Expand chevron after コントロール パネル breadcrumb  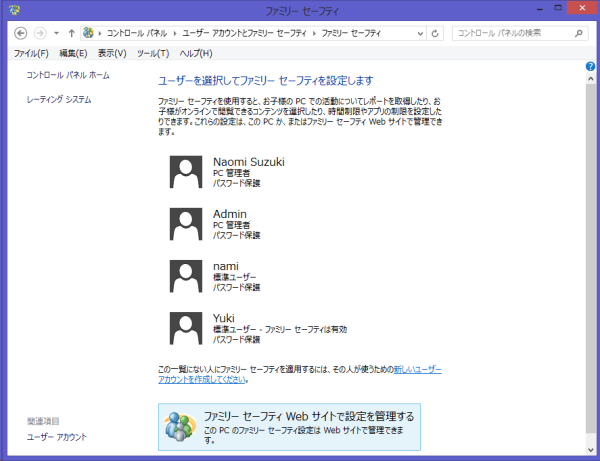[x=175, y=33]
